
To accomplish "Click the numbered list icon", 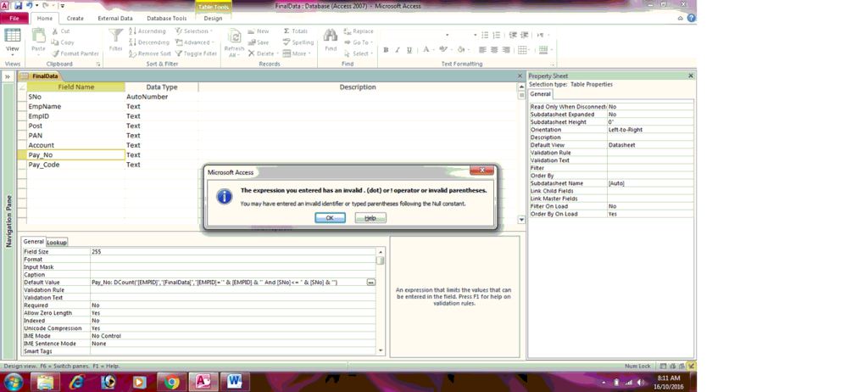I will point(497,35).
